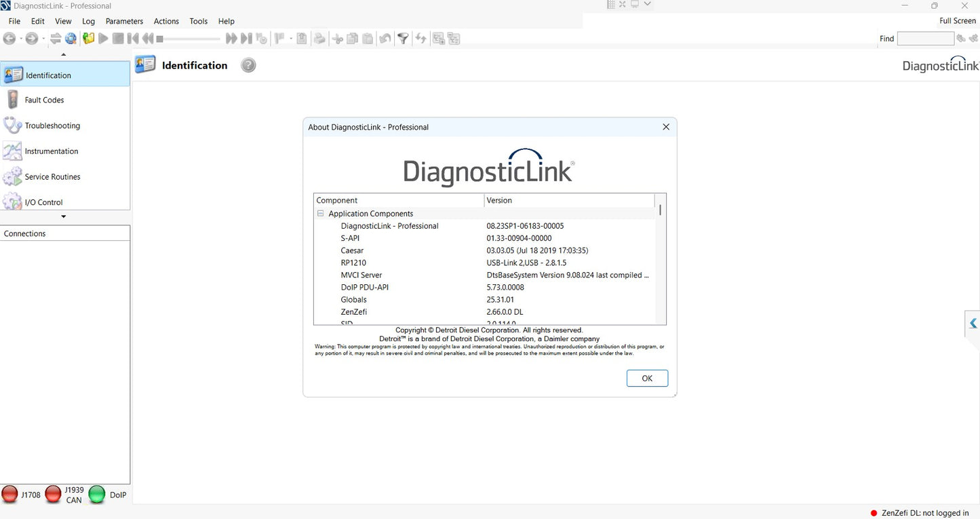Screen dimensions: 980x519
Task: Click the Help question mark next to Identification
Action: click(248, 64)
